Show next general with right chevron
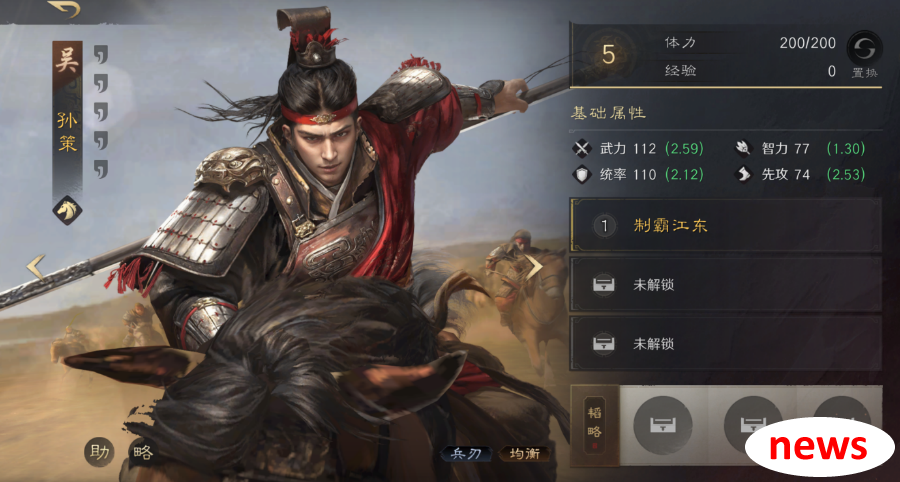Image resolution: width=900 pixels, height=482 pixels. pos(534,267)
